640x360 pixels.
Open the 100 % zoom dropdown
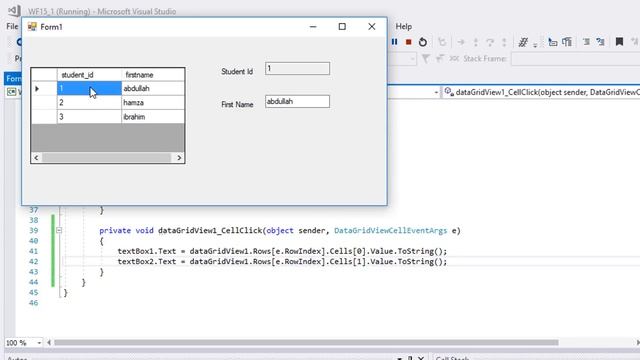point(39,343)
